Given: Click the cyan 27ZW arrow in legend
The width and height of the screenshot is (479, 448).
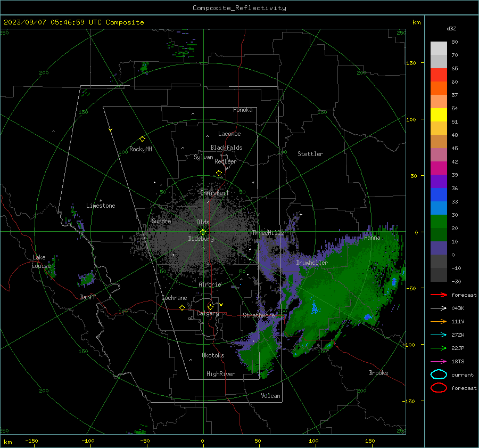Looking at the screenshot, I should point(439,335).
